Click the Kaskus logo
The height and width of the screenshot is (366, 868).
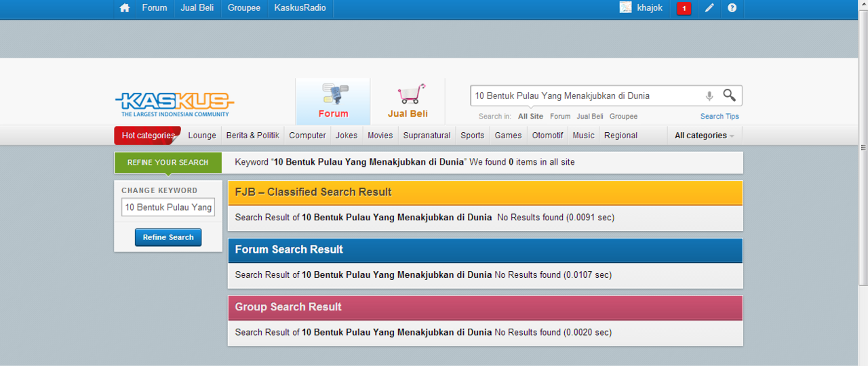174,104
